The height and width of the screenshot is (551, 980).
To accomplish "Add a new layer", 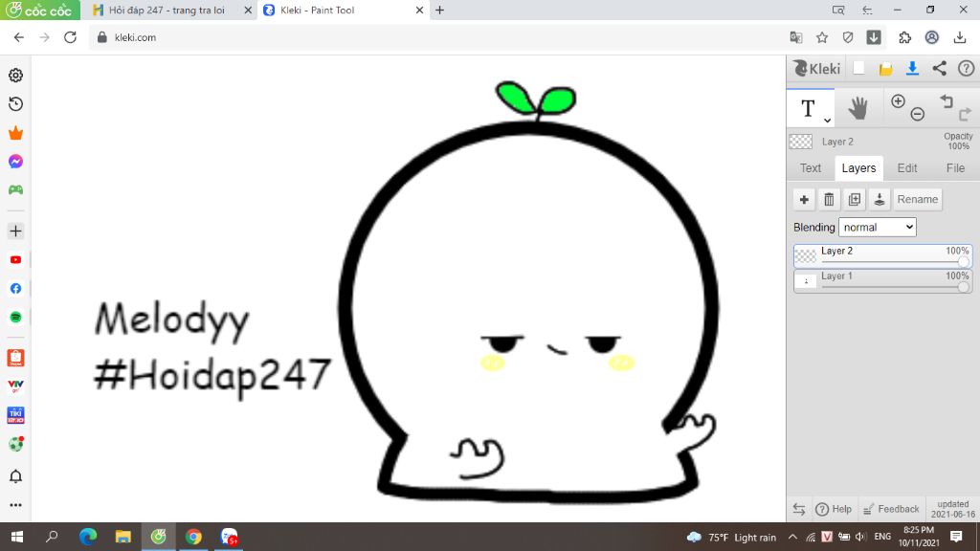I will click(804, 199).
